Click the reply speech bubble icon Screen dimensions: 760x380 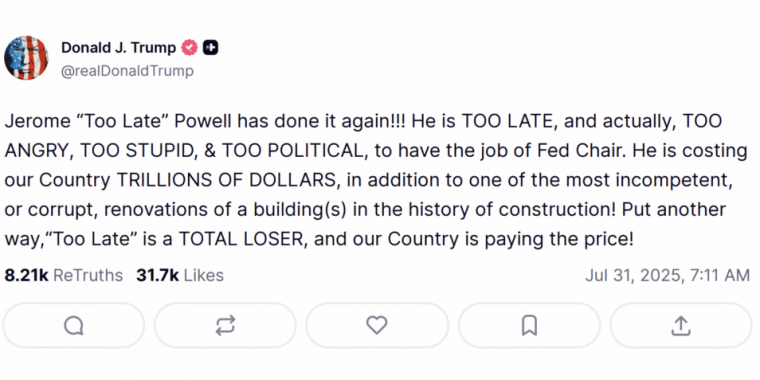[74, 325]
